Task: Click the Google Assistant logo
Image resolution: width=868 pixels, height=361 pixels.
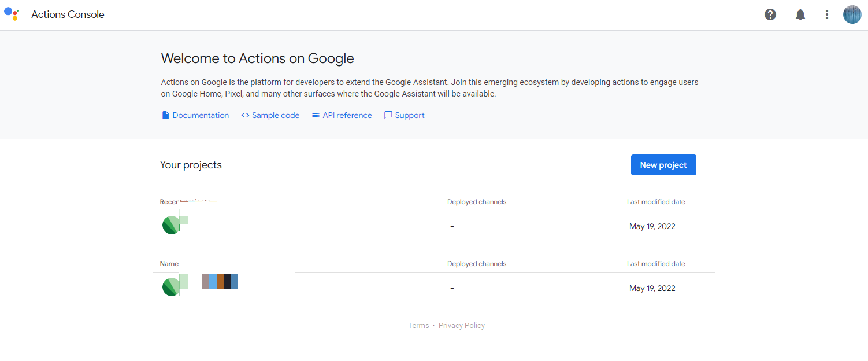Action: (12, 14)
